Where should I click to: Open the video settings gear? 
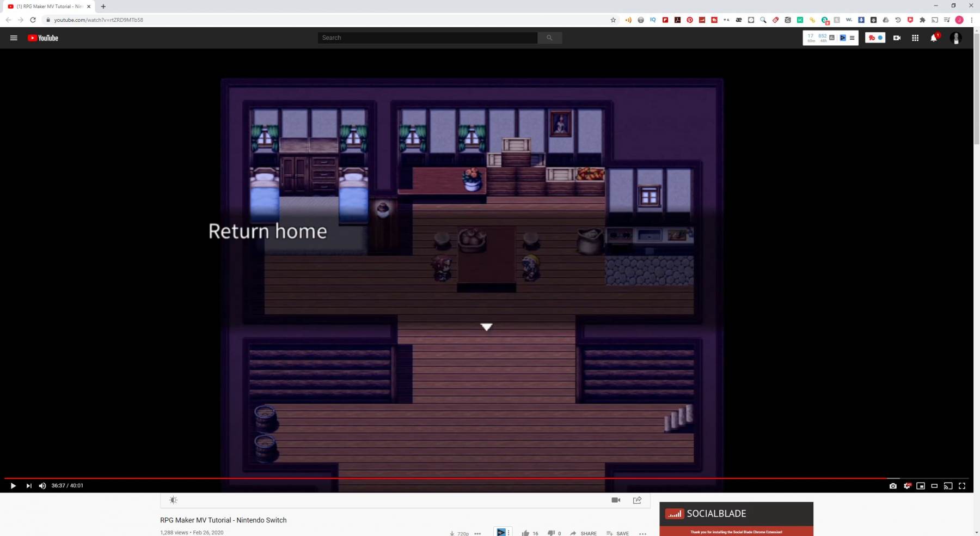907,486
